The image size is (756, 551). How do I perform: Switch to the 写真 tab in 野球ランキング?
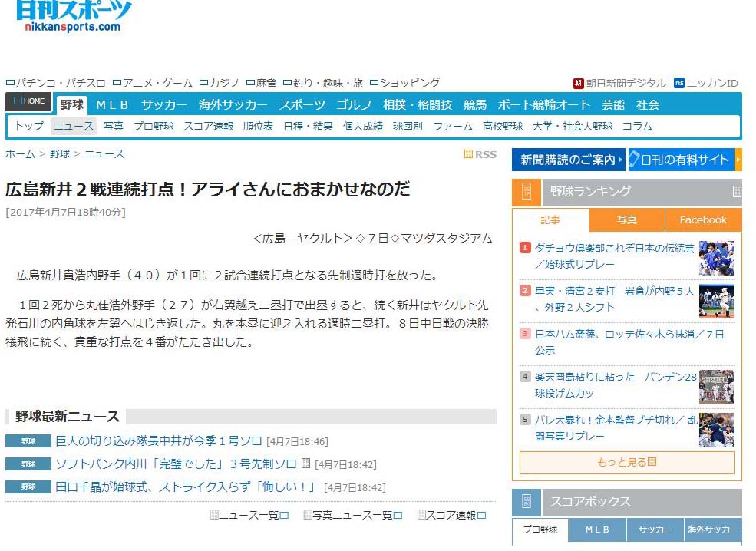[x=626, y=219]
